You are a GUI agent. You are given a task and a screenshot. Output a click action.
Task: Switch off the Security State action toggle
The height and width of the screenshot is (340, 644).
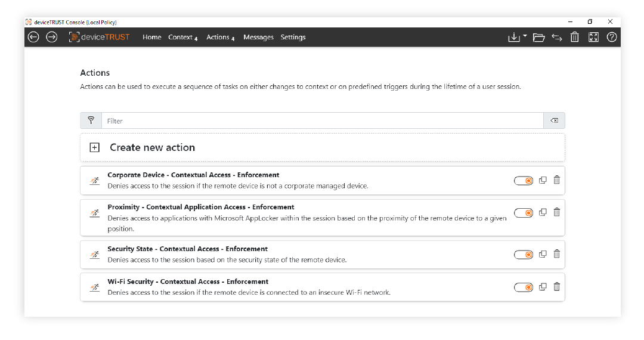pos(524,255)
